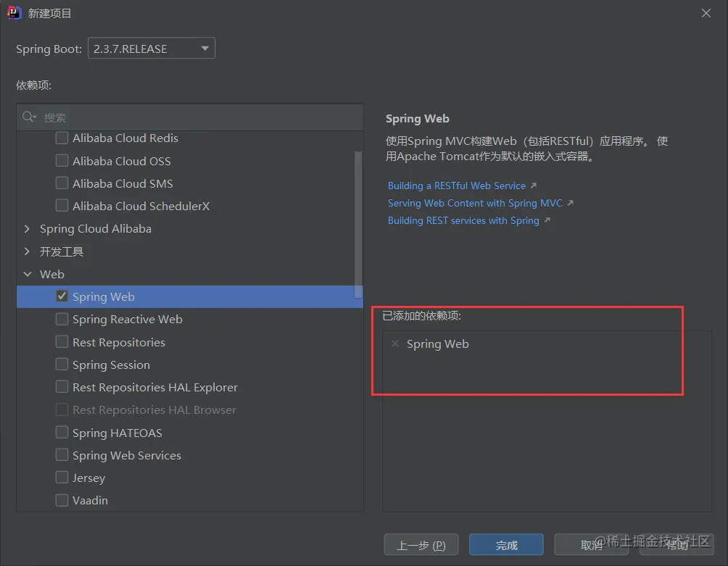Screen dimensions: 728x566
Task: Open the Building a RESTful Web Service link
Action: click(x=456, y=186)
